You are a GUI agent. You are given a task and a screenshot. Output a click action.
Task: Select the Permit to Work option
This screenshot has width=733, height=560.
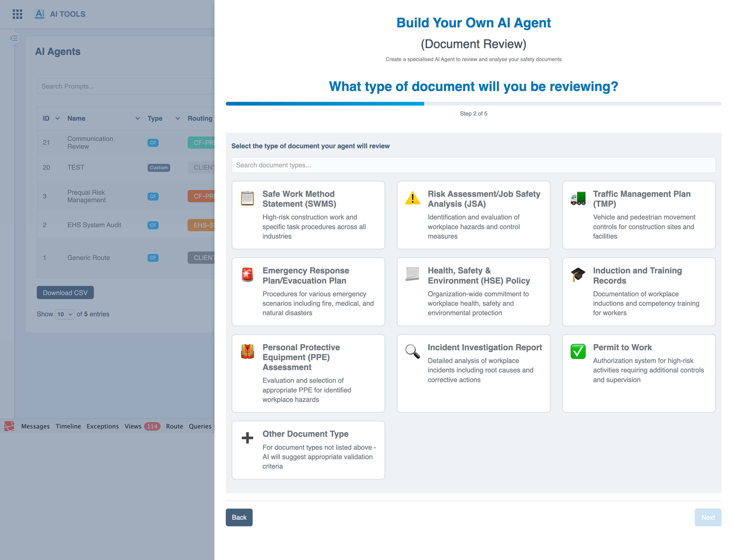click(x=638, y=373)
